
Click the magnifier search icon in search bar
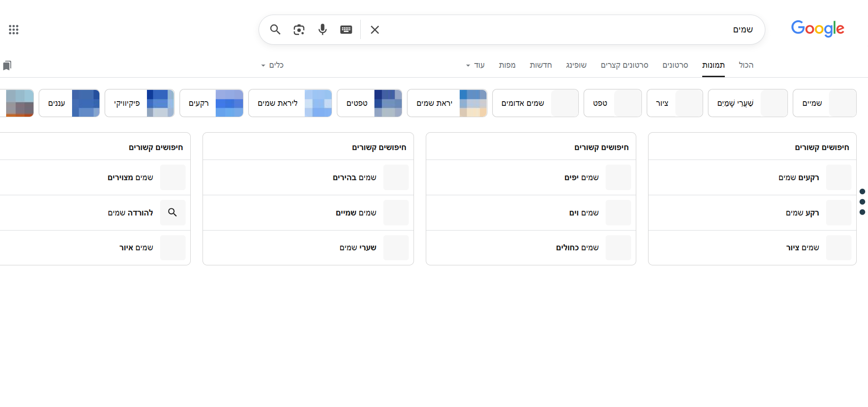[x=275, y=30]
